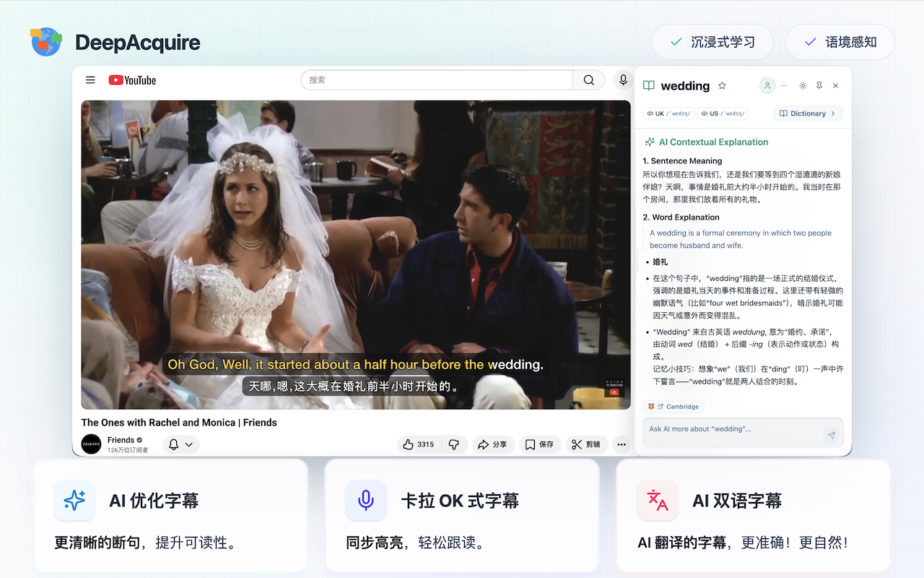Image resolution: width=924 pixels, height=578 pixels.
Task: Open the YouTube hamburger menu
Action: tap(90, 80)
